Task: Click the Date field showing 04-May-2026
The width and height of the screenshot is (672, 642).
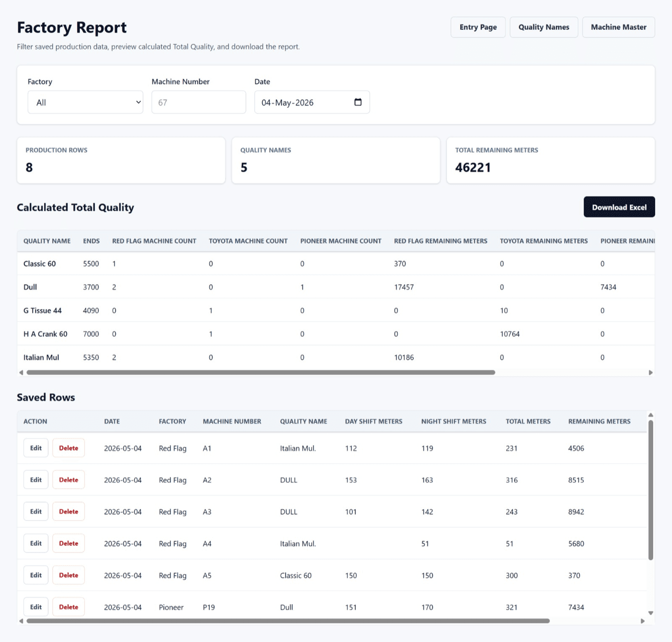Action: pyautogui.click(x=312, y=102)
